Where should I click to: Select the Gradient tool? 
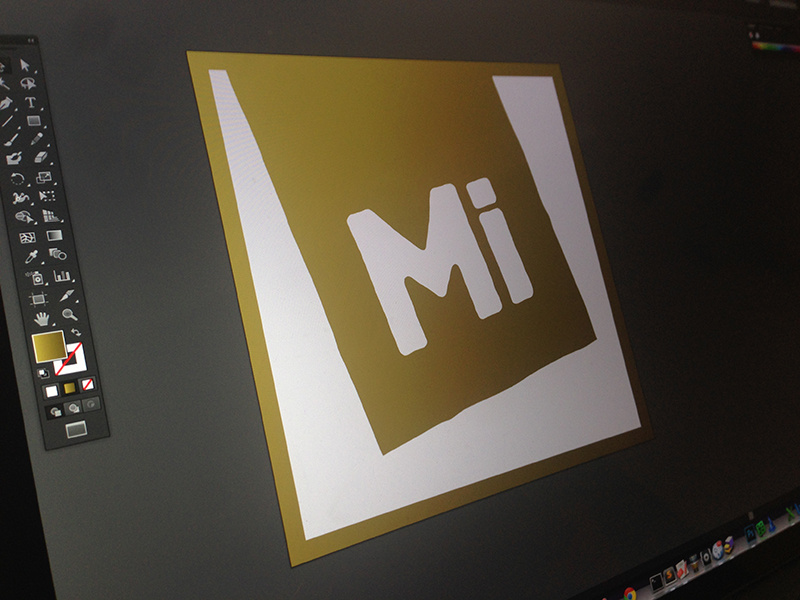[53, 237]
